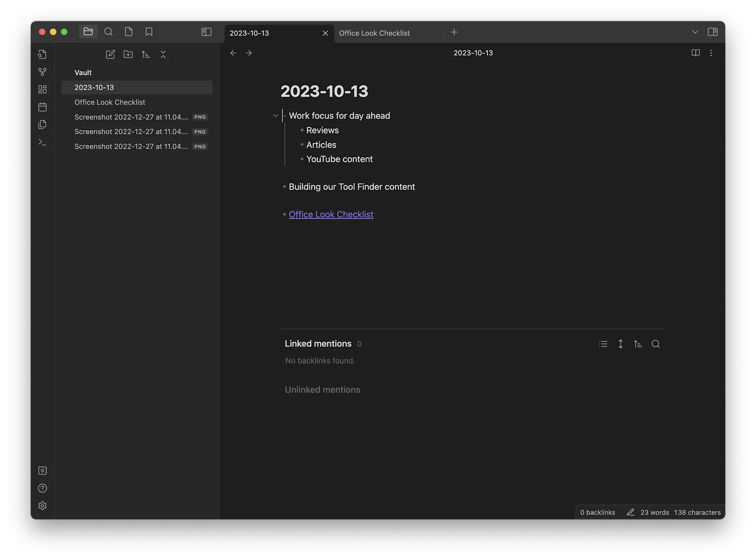This screenshot has width=756, height=560.
Task: Create a new folder in the vault
Action: [x=128, y=54]
